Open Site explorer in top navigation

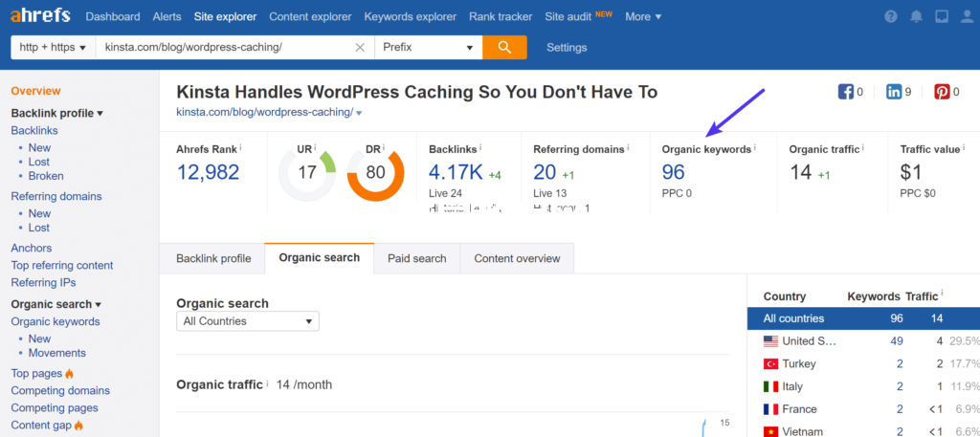225,17
